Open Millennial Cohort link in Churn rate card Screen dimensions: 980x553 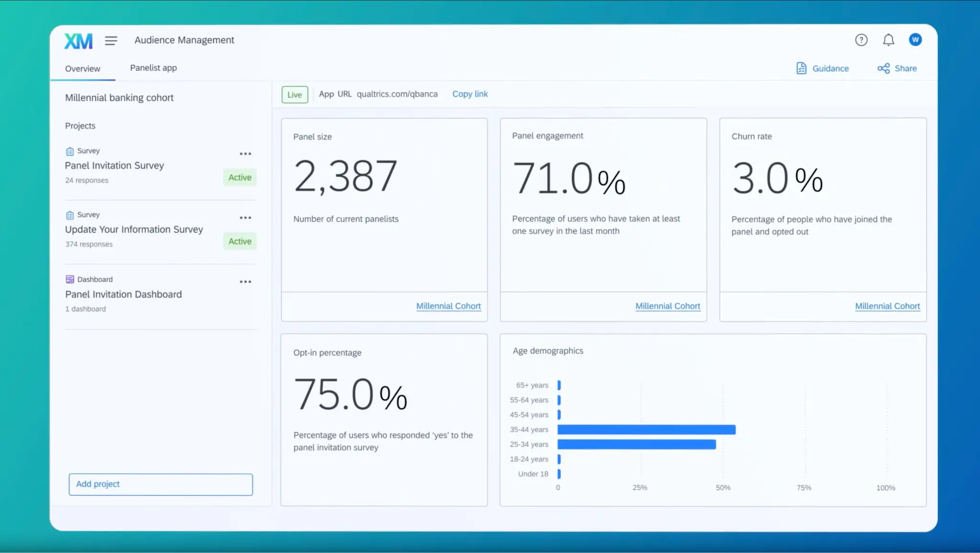(x=887, y=306)
